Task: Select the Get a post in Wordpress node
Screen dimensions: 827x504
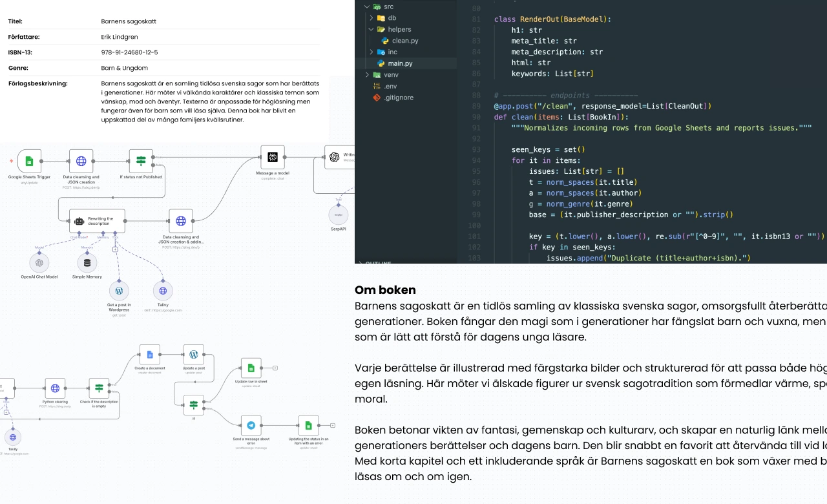Action: 119,290
